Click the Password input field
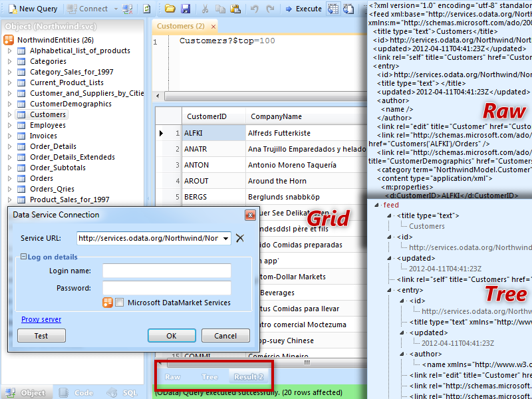 pyautogui.click(x=167, y=288)
